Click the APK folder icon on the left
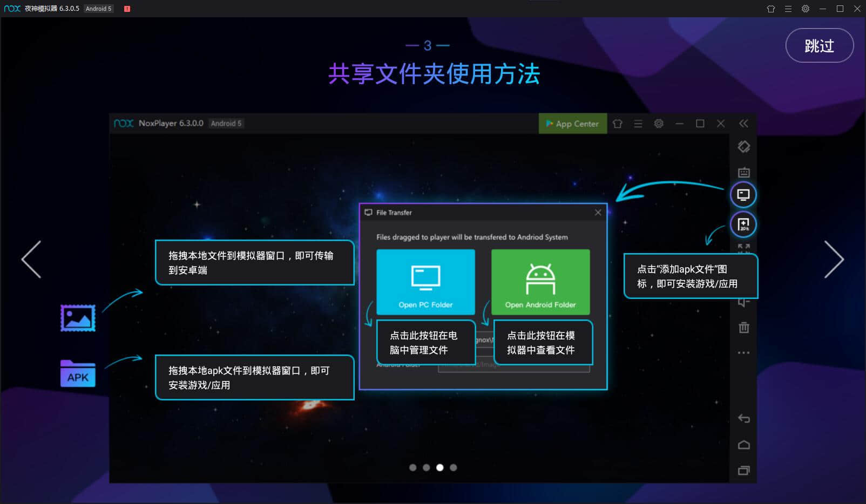The image size is (866, 504). tap(78, 373)
